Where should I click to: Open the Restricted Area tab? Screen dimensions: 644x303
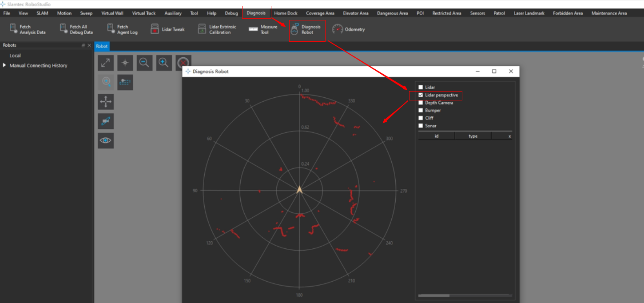[x=447, y=13]
